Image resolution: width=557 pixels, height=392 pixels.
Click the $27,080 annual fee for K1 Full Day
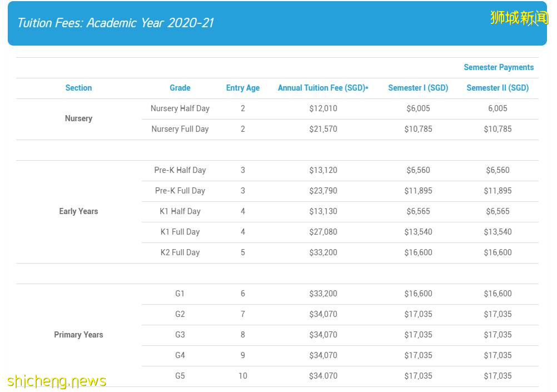(323, 232)
